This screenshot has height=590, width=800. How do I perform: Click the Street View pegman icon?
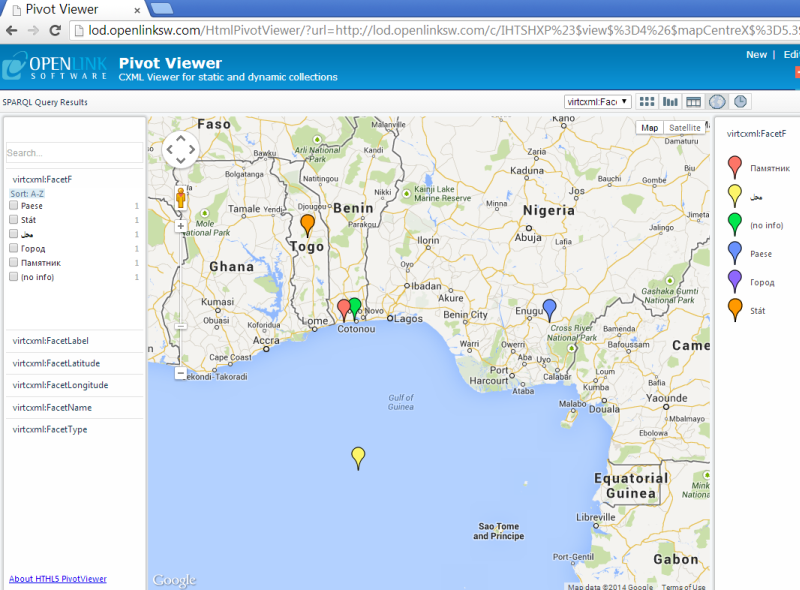coord(181,198)
